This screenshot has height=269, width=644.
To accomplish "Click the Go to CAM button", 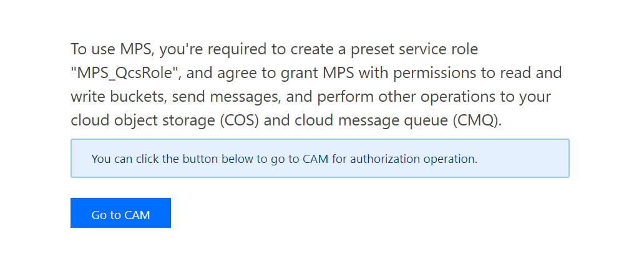I will tap(120, 213).
